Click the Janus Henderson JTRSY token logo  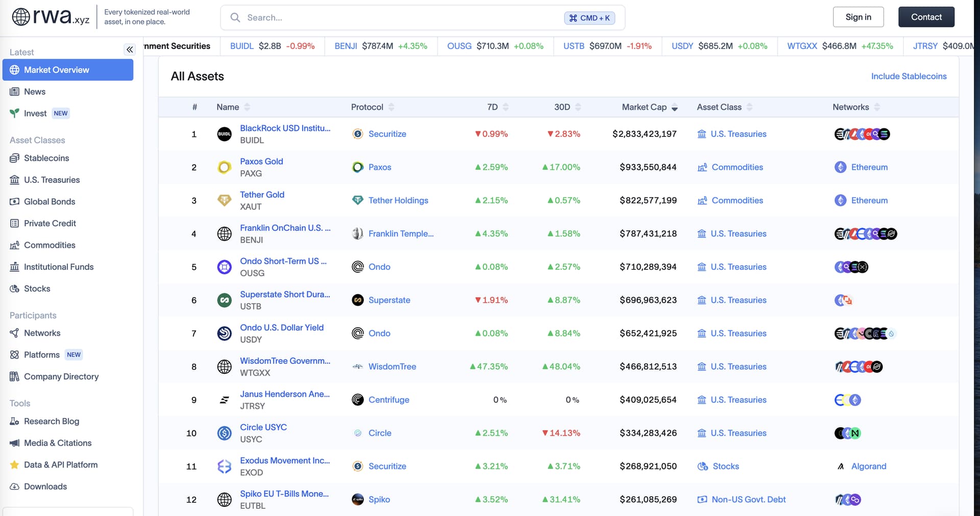point(225,400)
